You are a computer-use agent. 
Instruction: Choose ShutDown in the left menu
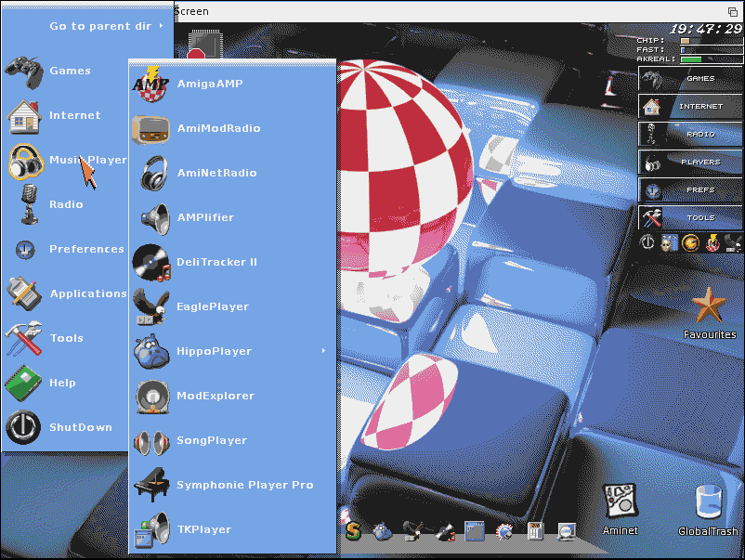point(66,428)
